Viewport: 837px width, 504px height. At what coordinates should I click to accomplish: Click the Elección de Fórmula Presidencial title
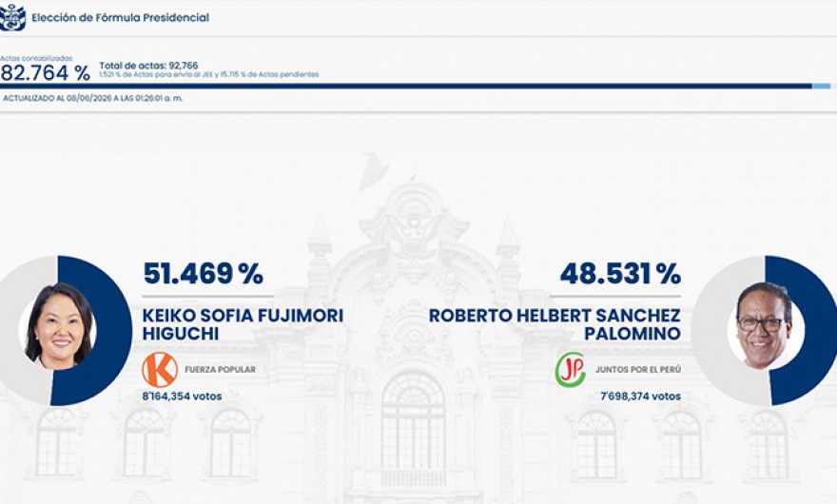120,18
